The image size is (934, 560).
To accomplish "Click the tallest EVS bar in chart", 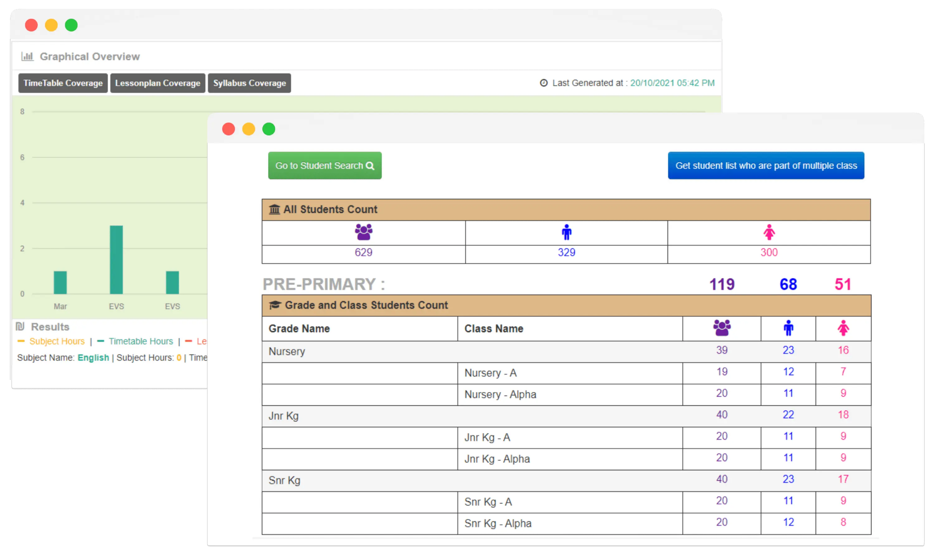I will 116,260.
